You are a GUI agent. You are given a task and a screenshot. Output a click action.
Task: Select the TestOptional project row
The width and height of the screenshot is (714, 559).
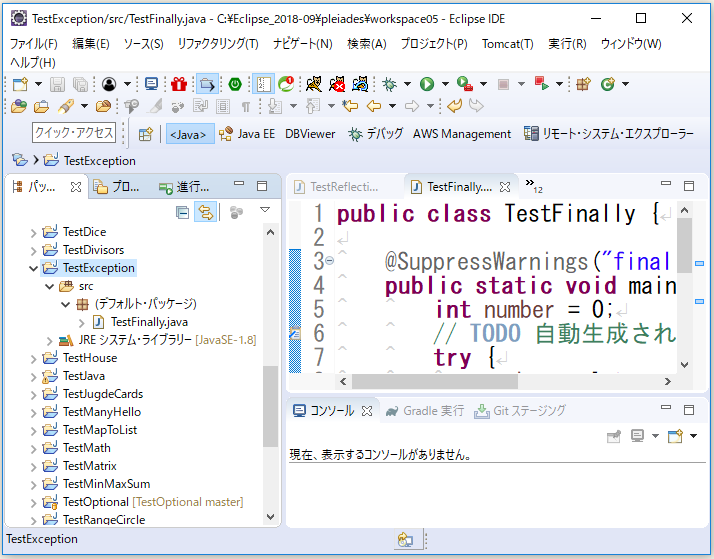pyautogui.click(x=142, y=502)
